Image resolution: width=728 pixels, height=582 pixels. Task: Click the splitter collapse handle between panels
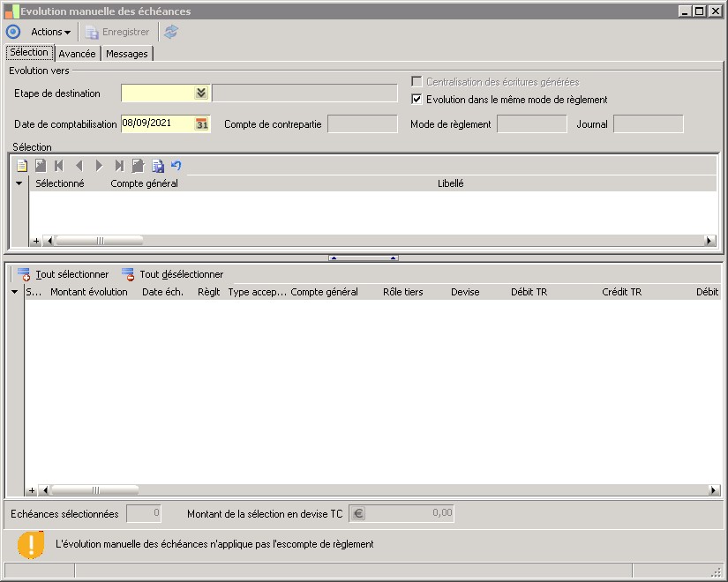pos(363,257)
